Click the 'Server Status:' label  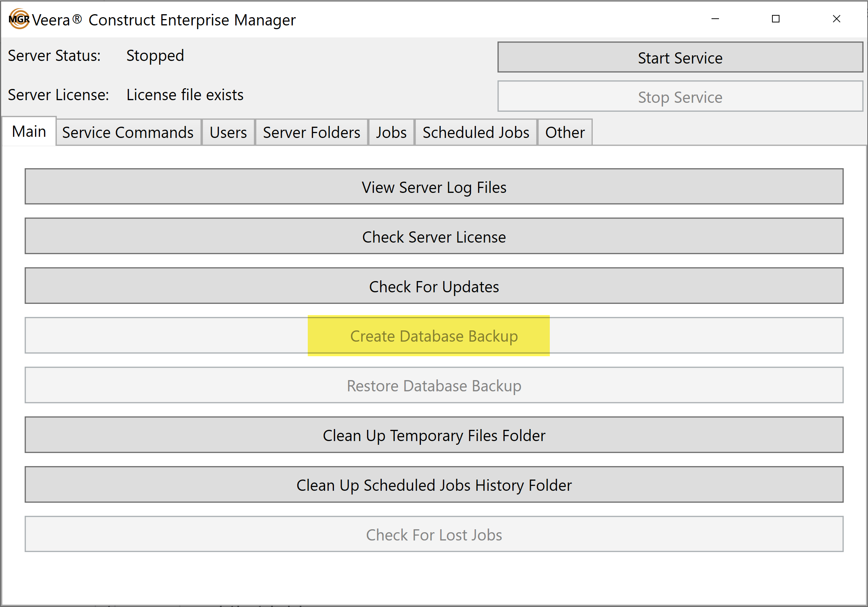point(55,56)
